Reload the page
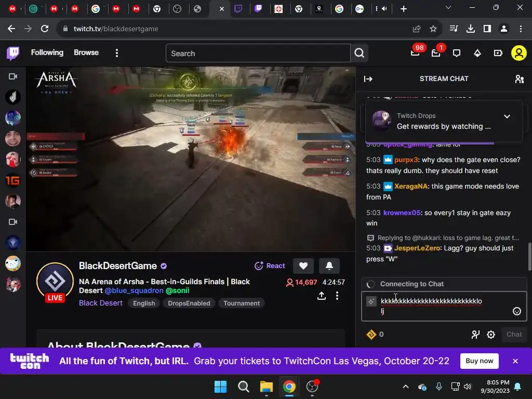 point(45,29)
